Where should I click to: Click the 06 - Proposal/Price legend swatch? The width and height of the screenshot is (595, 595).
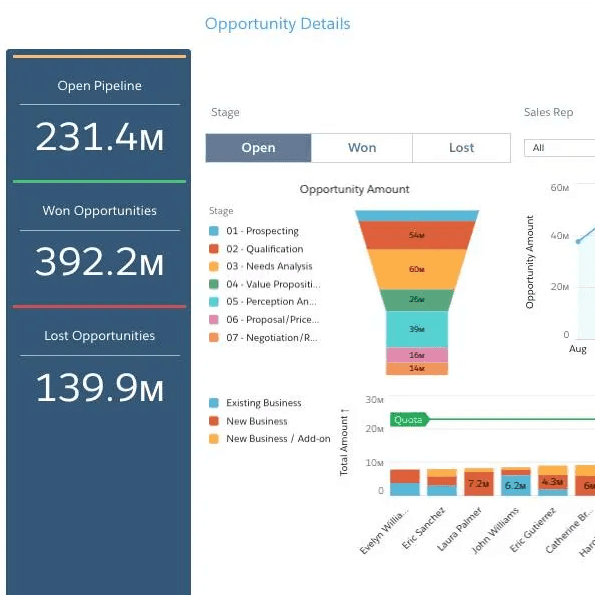coord(214,320)
